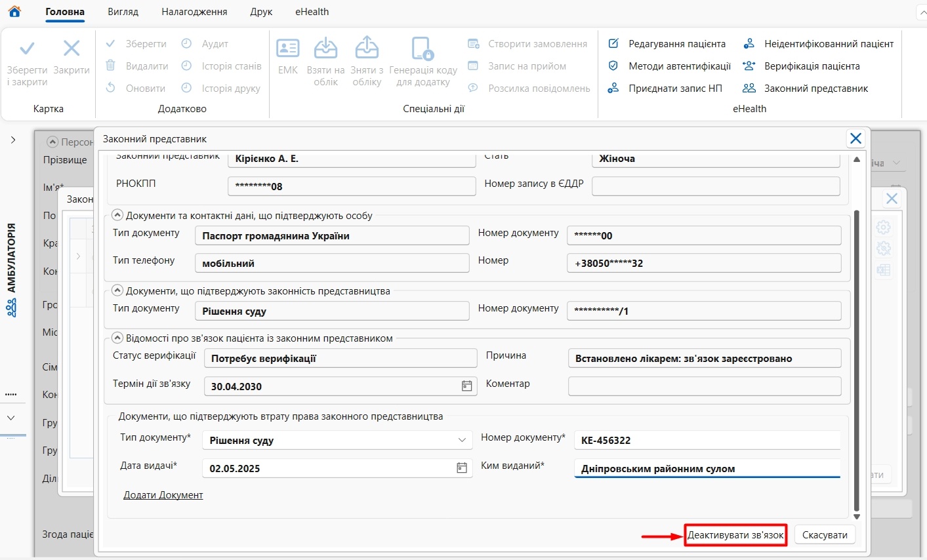The width and height of the screenshot is (927, 560).
Task: Open the Дата видачі calendar picker
Action: [x=462, y=468]
